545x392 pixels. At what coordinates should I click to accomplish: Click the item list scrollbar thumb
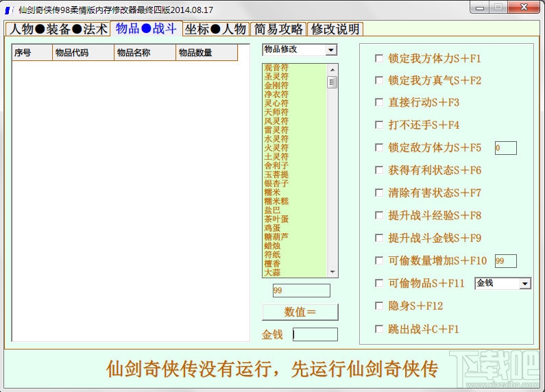coord(332,82)
